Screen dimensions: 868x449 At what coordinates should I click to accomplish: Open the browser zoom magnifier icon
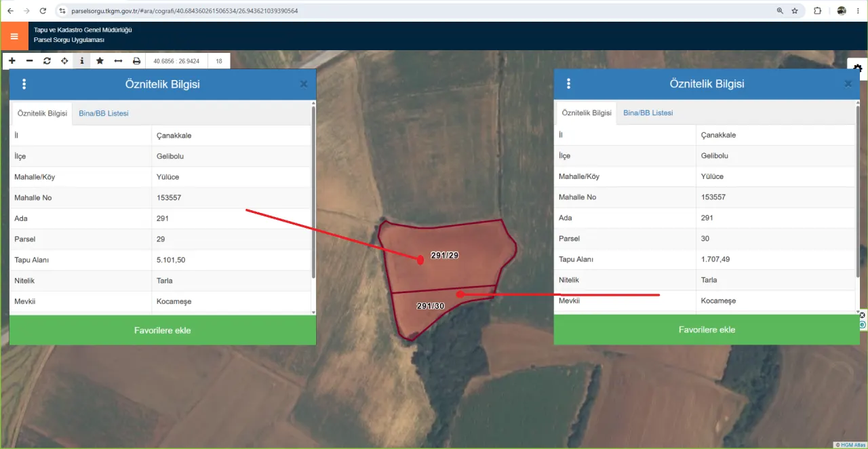tap(780, 11)
